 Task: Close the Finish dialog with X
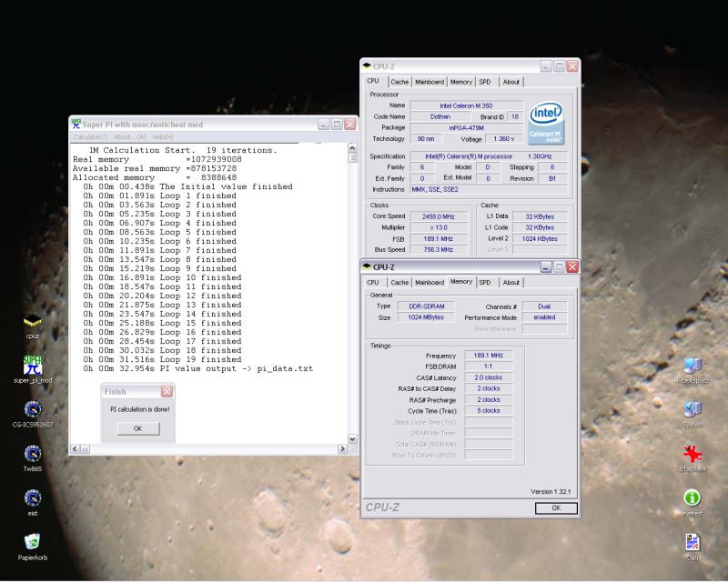click(x=167, y=392)
